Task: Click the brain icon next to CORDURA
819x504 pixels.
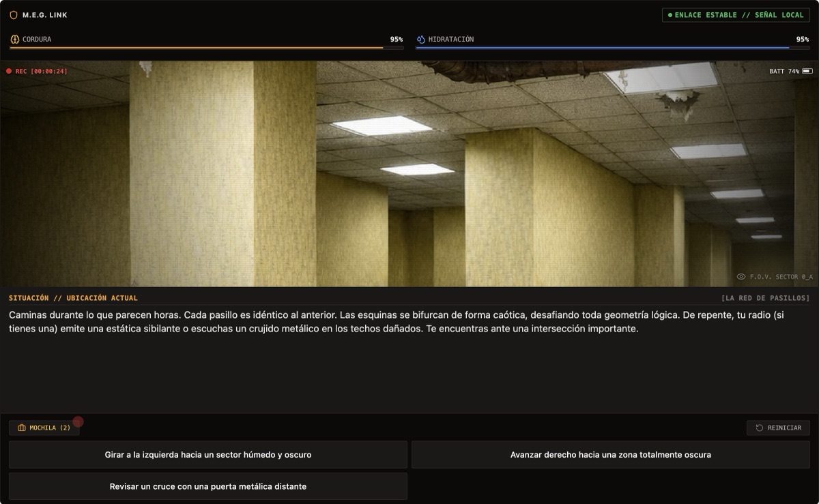Action: pyautogui.click(x=14, y=40)
